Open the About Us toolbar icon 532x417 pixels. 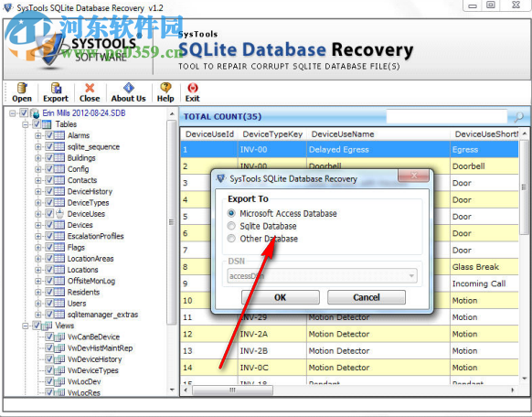pos(129,88)
